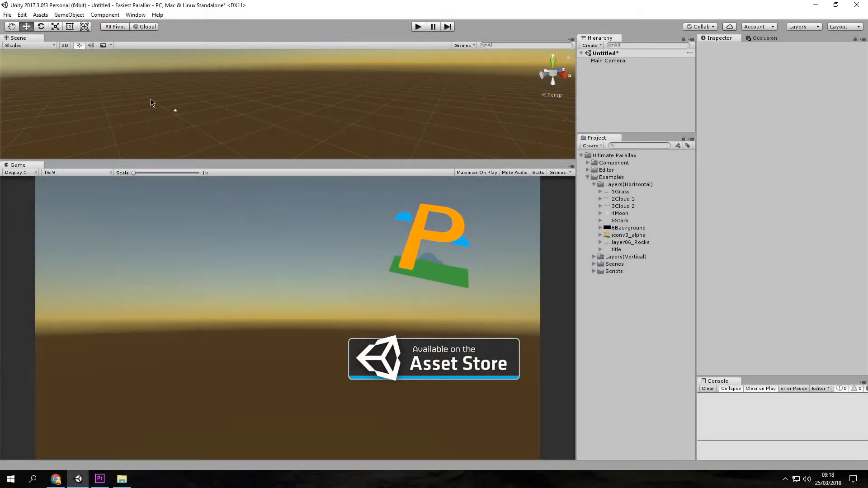Toggle Maximize On Play
This screenshot has height=488, width=868.
point(476,173)
